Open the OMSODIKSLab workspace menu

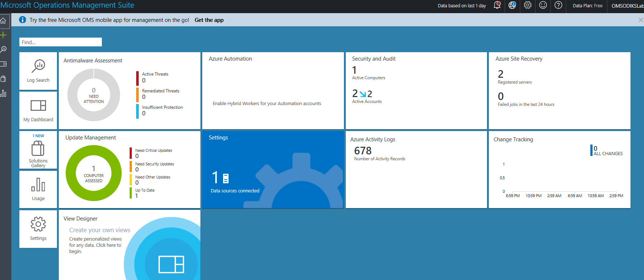(x=628, y=6)
